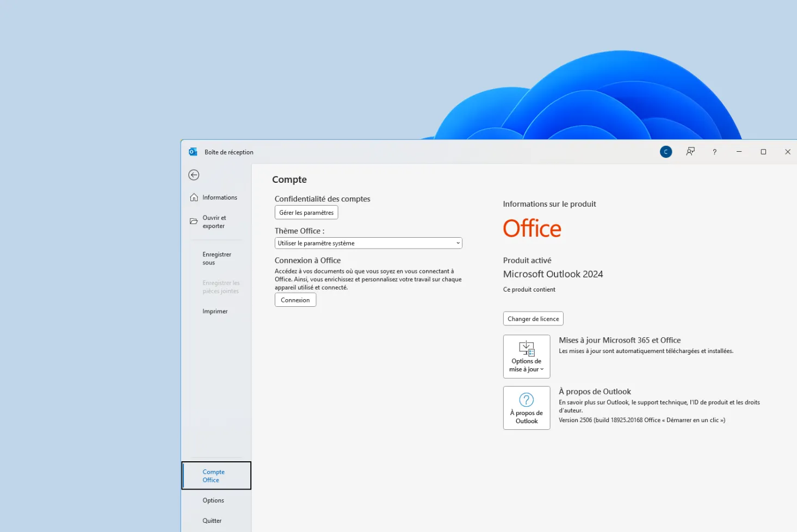
Task: Click the Connexion button
Action: click(295, 300)
